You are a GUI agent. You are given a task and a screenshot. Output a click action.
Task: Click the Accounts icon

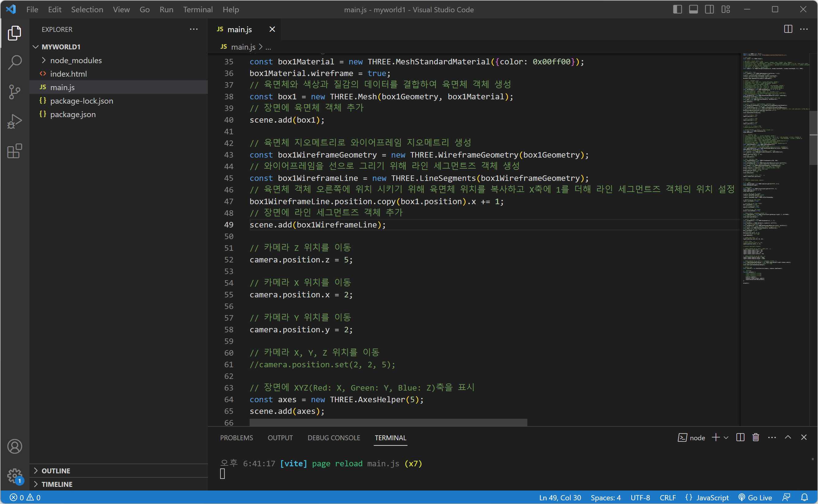point(15,446)
